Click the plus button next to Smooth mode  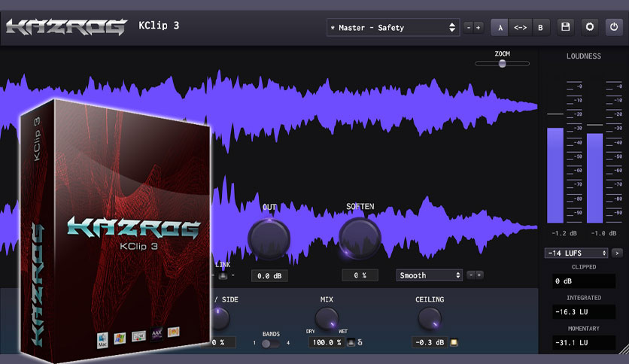[479, 275]
